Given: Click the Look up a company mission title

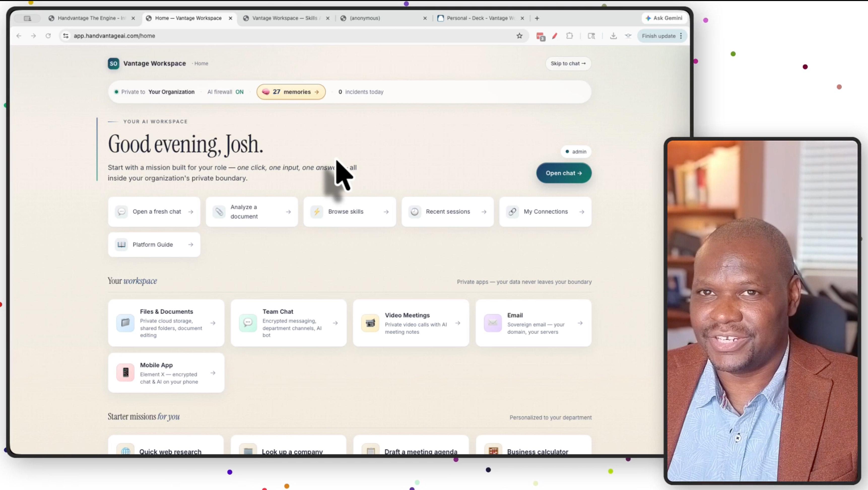Looking at the screenshot, I should point(292,451).
